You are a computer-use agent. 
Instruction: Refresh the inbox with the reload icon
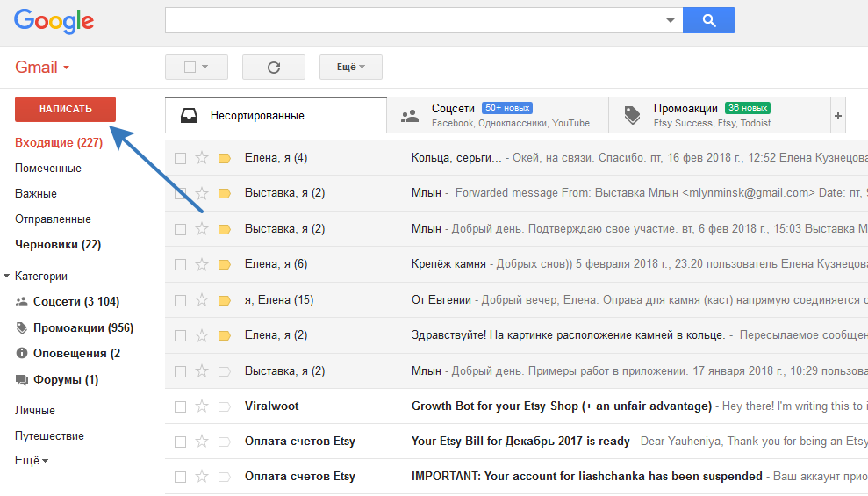274,67
